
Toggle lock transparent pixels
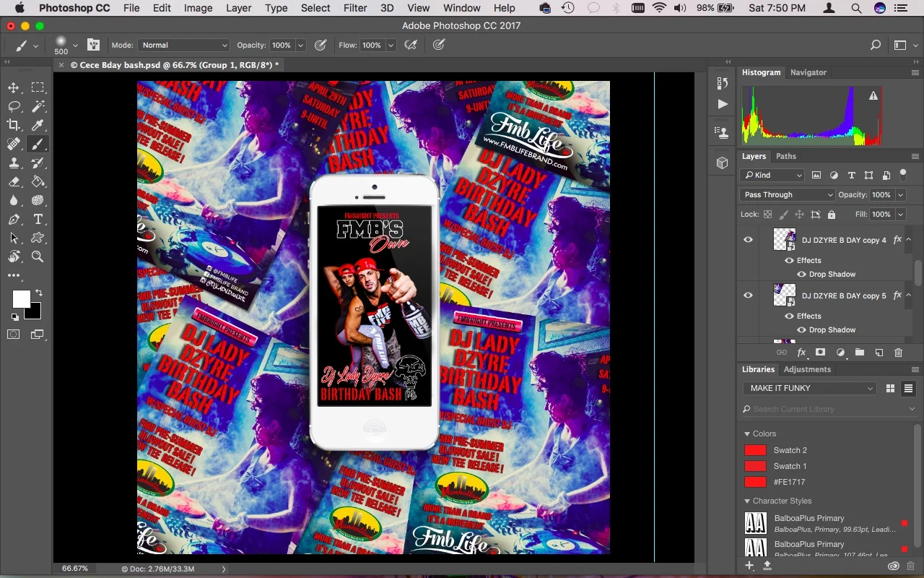pyautogui.click(x=767, y=215)
